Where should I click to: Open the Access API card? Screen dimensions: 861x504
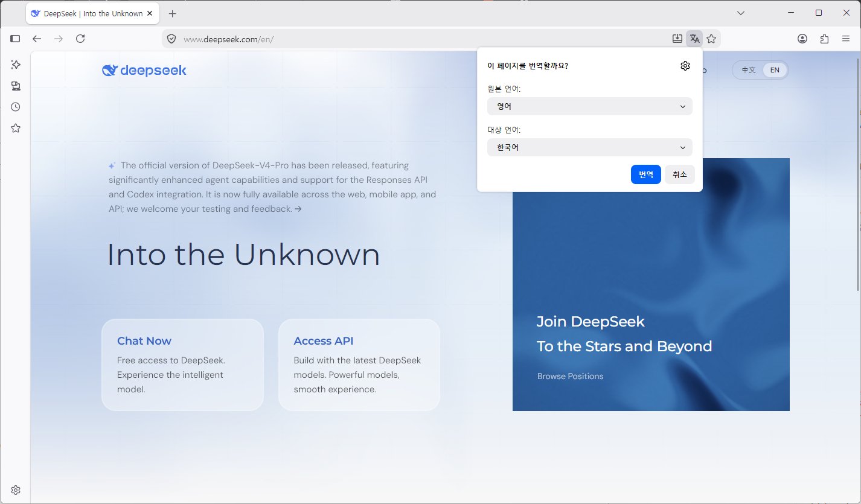(359, 365)
